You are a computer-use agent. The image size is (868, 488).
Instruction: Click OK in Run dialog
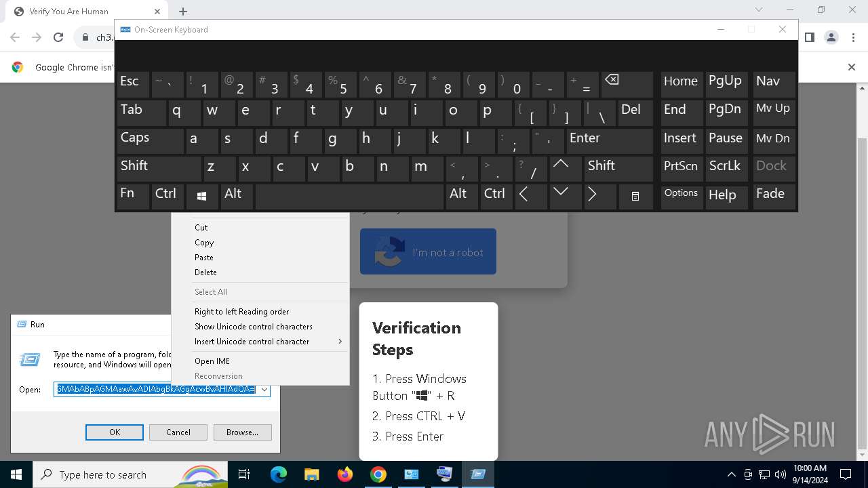pos(115,432)
